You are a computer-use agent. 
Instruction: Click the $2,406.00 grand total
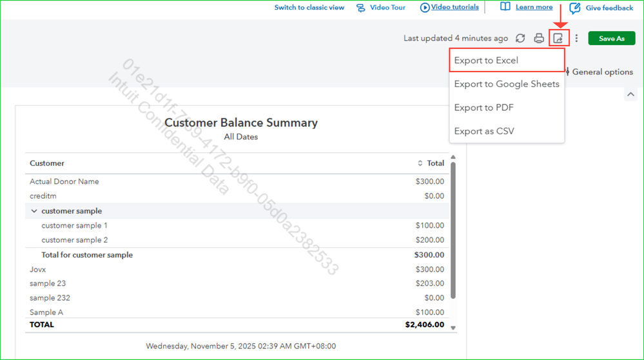(425, 325)
